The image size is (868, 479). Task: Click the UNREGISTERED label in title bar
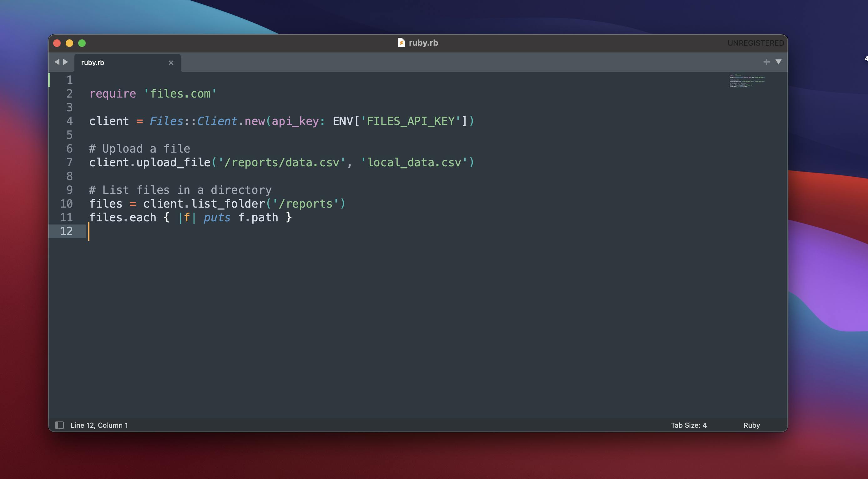[755, 43]
